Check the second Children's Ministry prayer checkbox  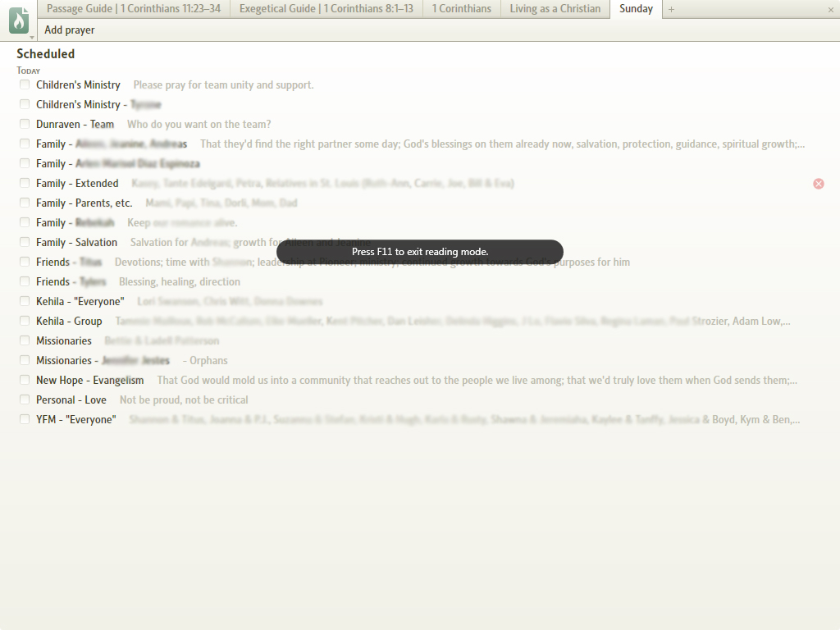click(x=25, y=104)
